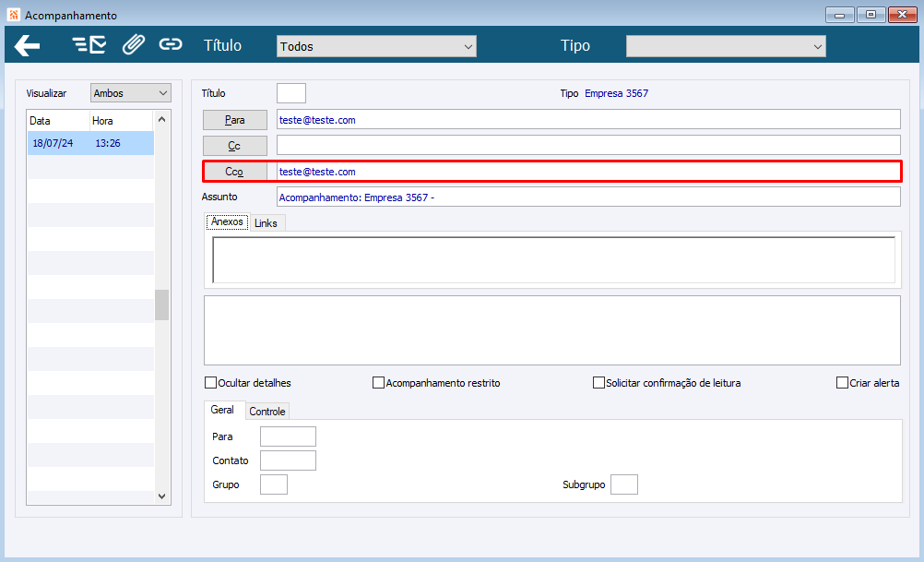Minimize the Acompanhamento window

(840, 15)
